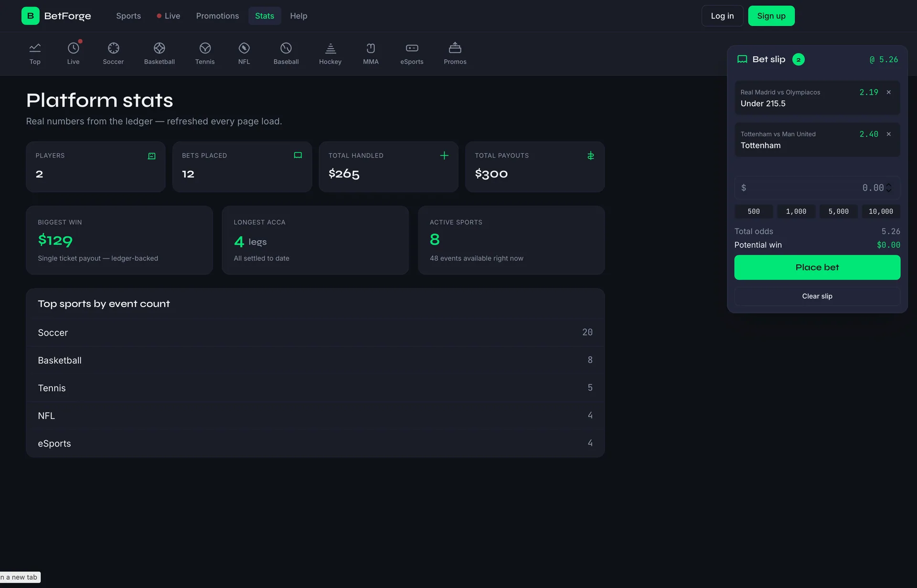Set stake with the 5,000 chip
The image size is (917, 588).
(839, 212)
